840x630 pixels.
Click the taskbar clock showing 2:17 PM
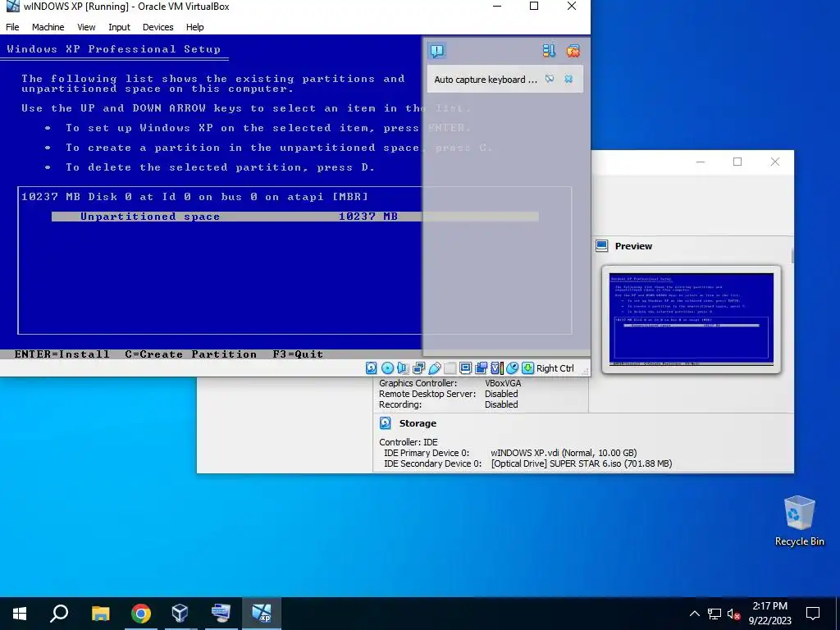click(x=769, y=614)
